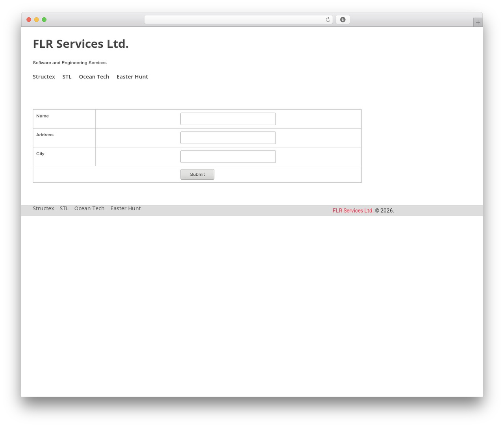Follow the STL link in the footer
The height and width of the screenshot is (427, 504).
coord(64,208)
